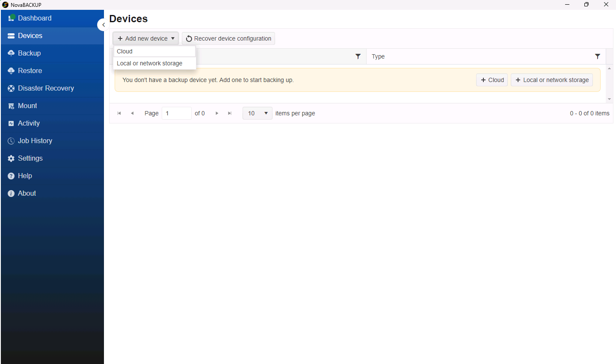Screen dimensions: 616x364
Task: Click the Local or network storage notice button
Action: click(552, 80)
